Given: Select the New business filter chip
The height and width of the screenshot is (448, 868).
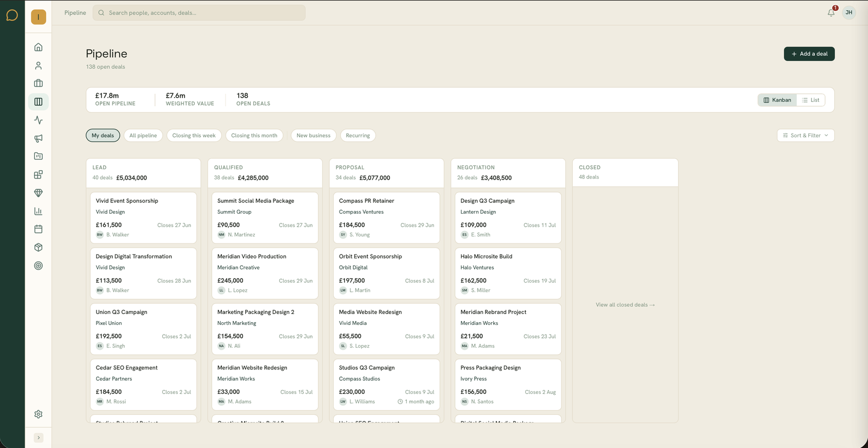Looking at the screenshot, I should [x=314, y=136].
